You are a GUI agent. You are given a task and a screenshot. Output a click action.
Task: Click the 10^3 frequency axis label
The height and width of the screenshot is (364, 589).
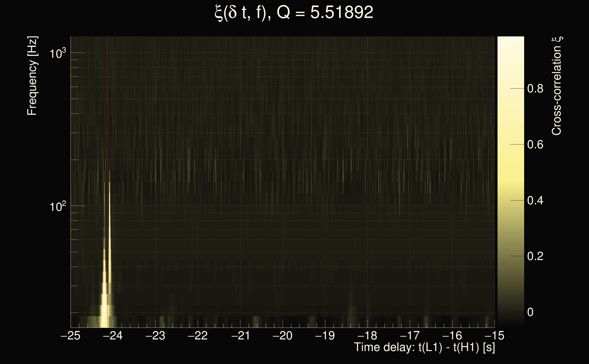pos(57,53)
